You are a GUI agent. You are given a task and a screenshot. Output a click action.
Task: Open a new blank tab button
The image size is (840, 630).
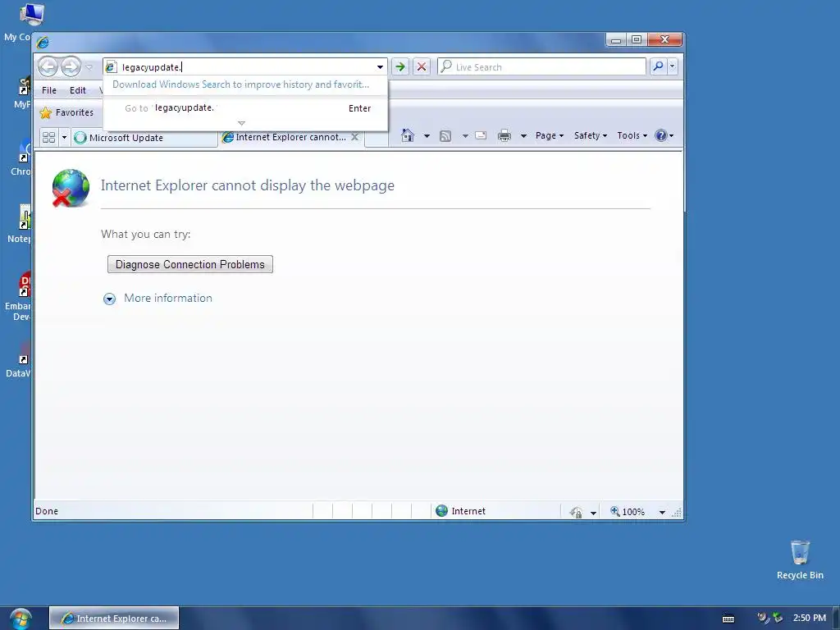[376, 138]
